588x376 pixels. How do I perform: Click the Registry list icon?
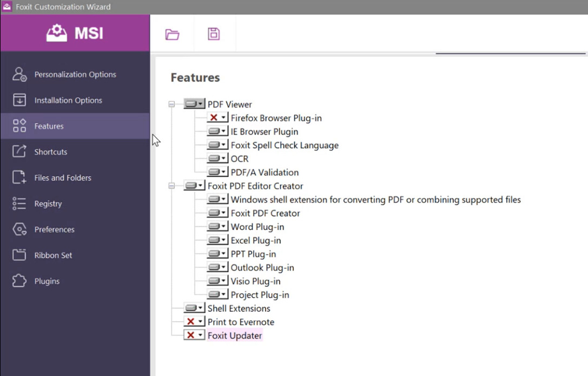pos(19,203)
